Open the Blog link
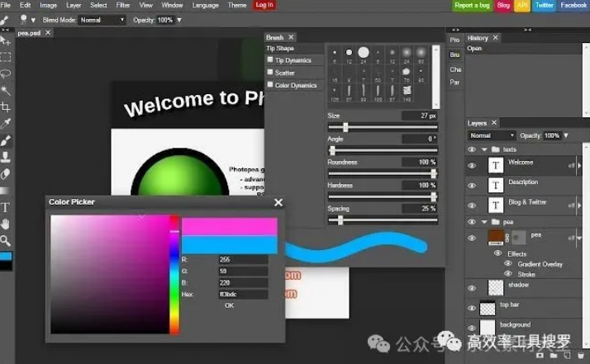 [x=503, y=5]
